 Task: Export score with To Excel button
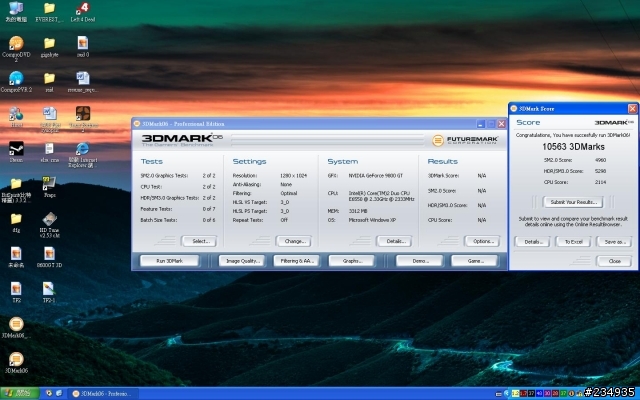[573, 242]
